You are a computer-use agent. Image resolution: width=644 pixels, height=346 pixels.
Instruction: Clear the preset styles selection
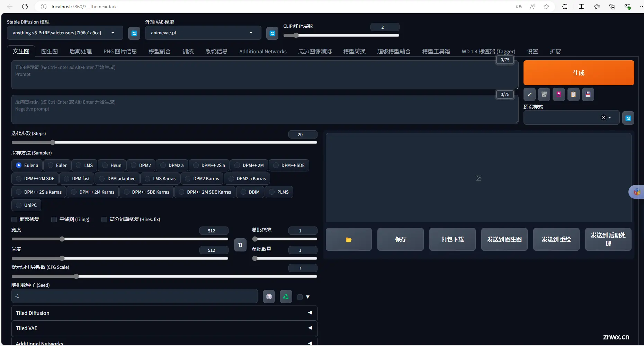tap(603, 117)
